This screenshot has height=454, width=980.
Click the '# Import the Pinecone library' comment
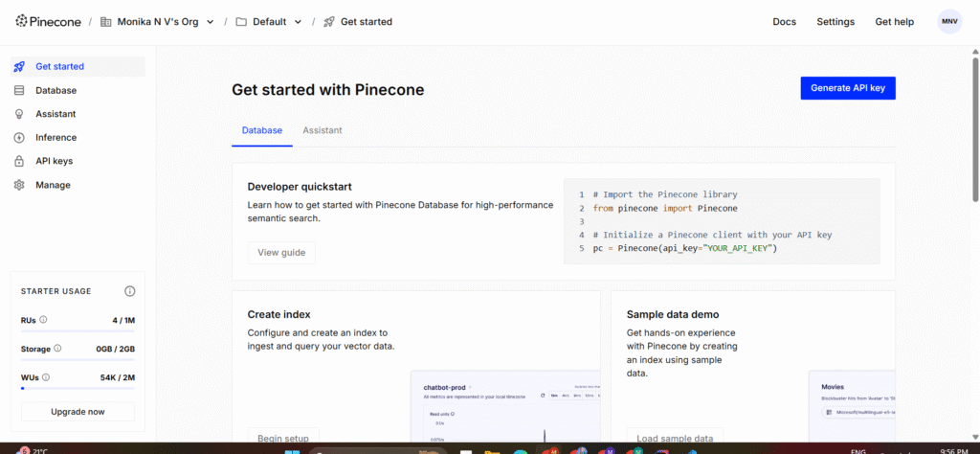pos(665,194)
